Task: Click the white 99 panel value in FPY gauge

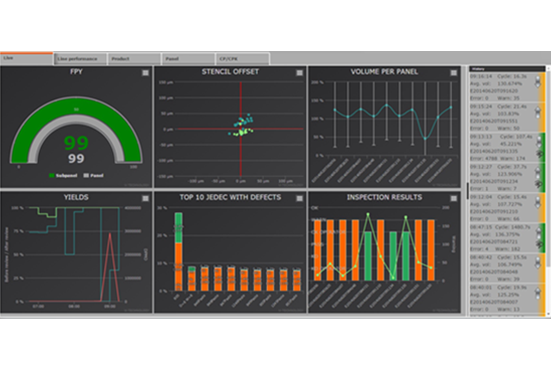Action: click(x=76, y=158)
